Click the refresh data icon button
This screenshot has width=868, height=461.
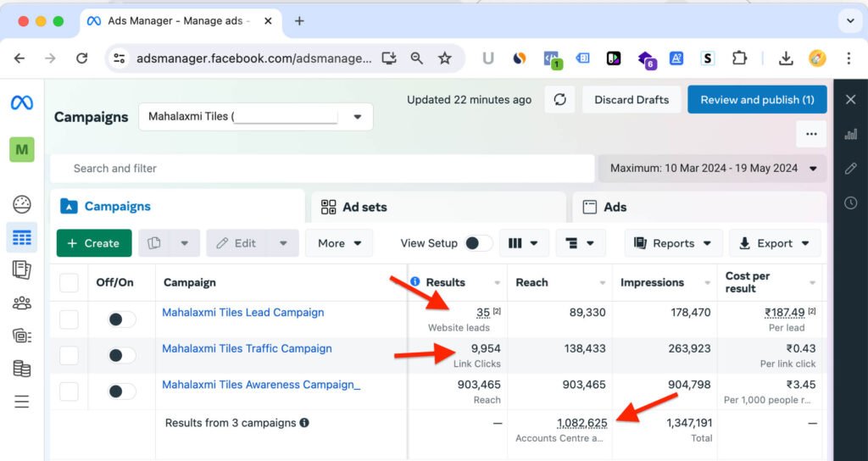[559, 100]
